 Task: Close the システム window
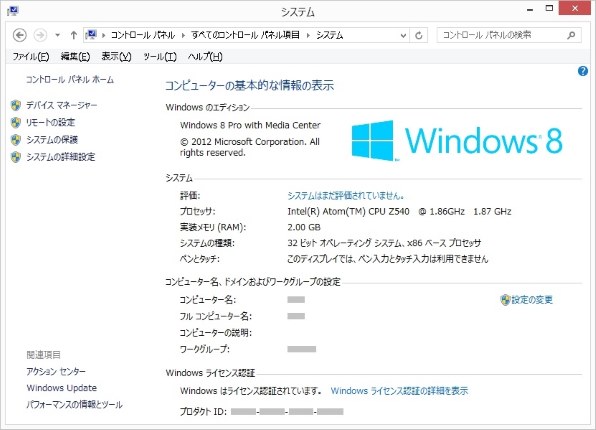575,8
